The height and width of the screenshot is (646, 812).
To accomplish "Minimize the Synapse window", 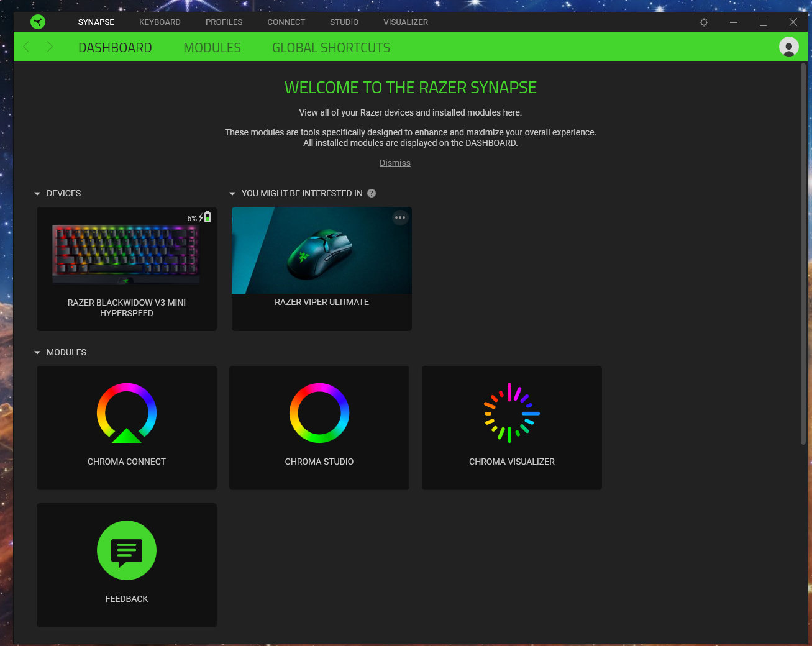I will click(x=734, y=22).
